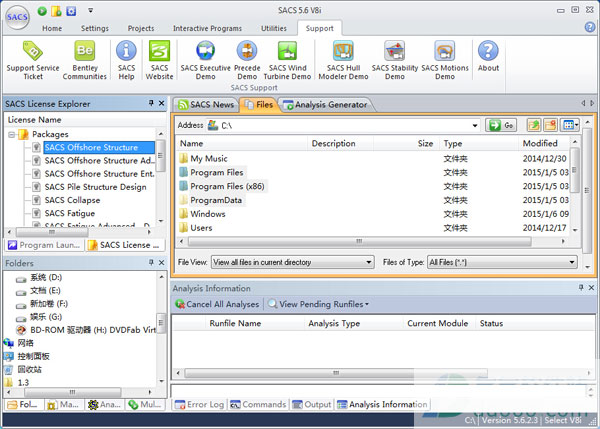Select drive (D:) in Folders tree
The width and height of the screenshot is (600, 429).
pos(46,277)
